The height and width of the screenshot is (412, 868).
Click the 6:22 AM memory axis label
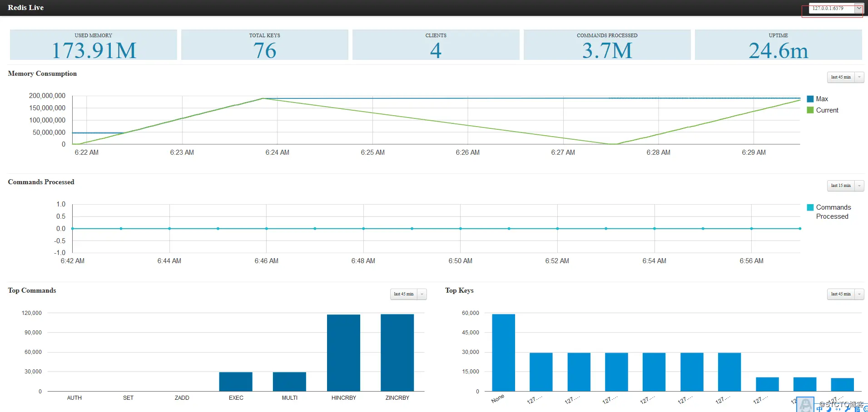[x=87, y=152]
